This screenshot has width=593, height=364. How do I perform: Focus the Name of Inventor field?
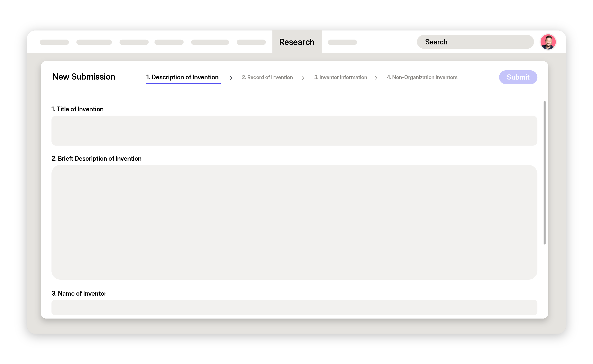pos(294,307)
